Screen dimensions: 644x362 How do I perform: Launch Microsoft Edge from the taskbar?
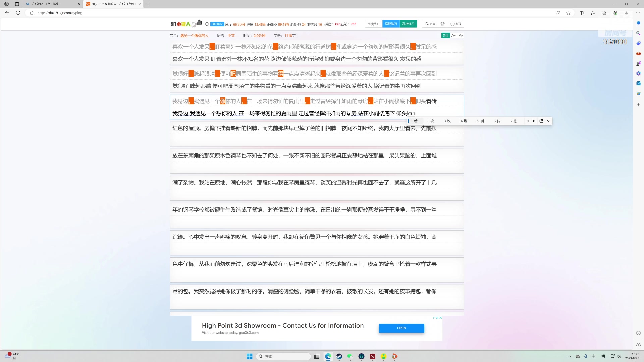point(328,356)
